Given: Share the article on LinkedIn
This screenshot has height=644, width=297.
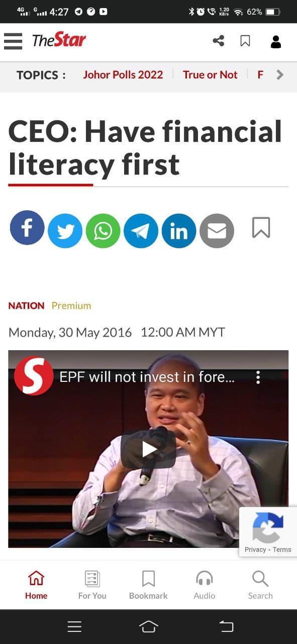Looking at the screenshot, I should 179,231.
